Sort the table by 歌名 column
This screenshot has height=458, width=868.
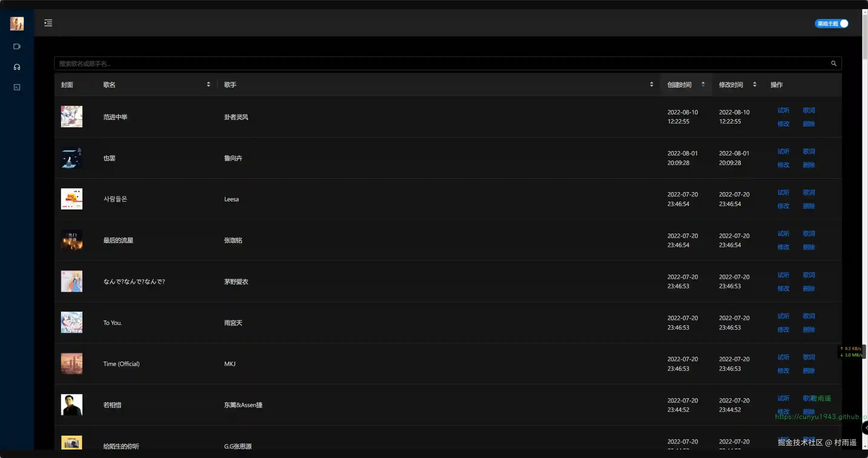pyautogui.click(x=208, y=84)
